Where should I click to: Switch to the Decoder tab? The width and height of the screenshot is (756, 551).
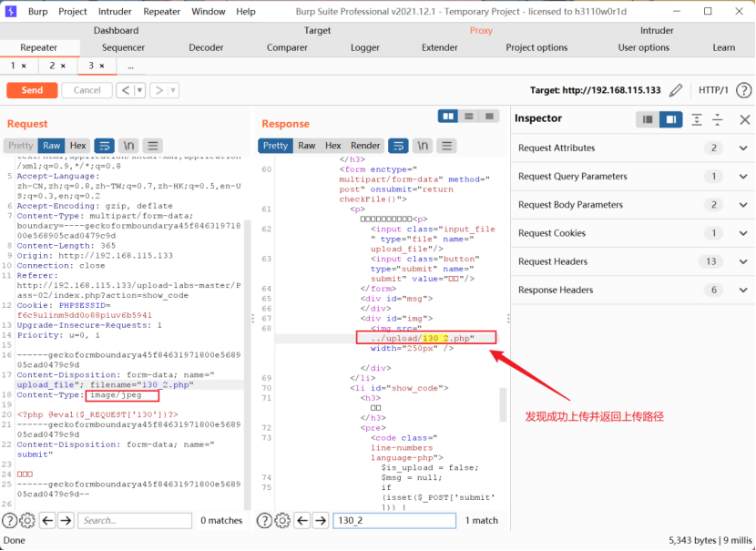coord(206,47)
